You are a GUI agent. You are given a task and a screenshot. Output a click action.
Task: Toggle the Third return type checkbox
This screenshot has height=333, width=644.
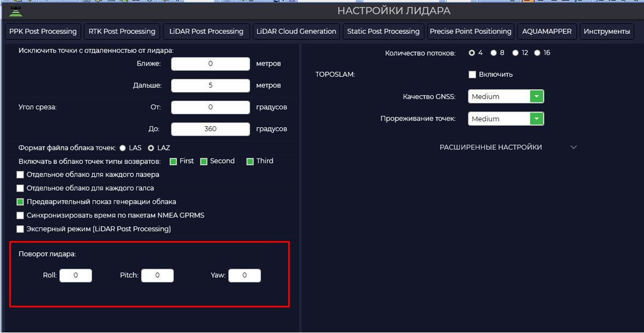250,161
